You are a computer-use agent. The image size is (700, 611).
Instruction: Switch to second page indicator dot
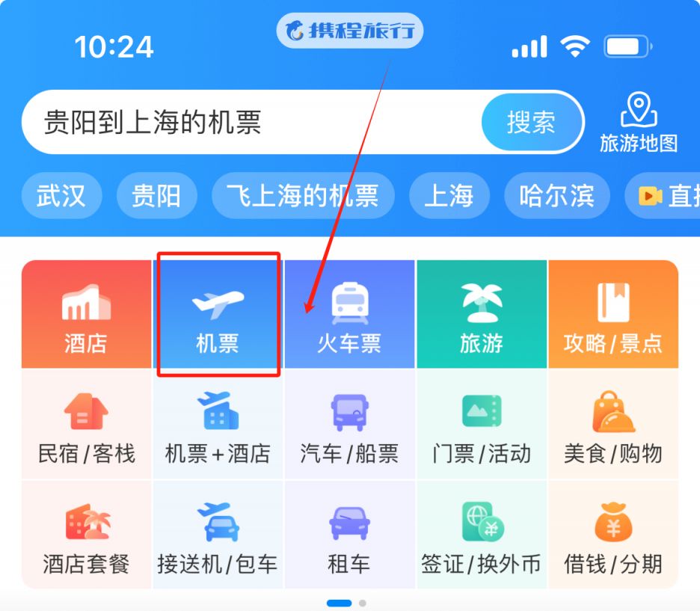[363, 603]
